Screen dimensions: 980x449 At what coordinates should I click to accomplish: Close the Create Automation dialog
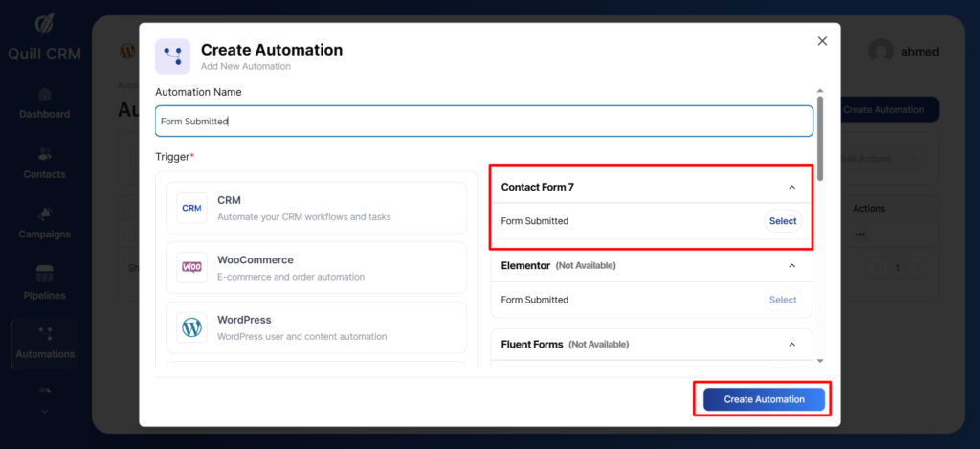click(821, 41)
